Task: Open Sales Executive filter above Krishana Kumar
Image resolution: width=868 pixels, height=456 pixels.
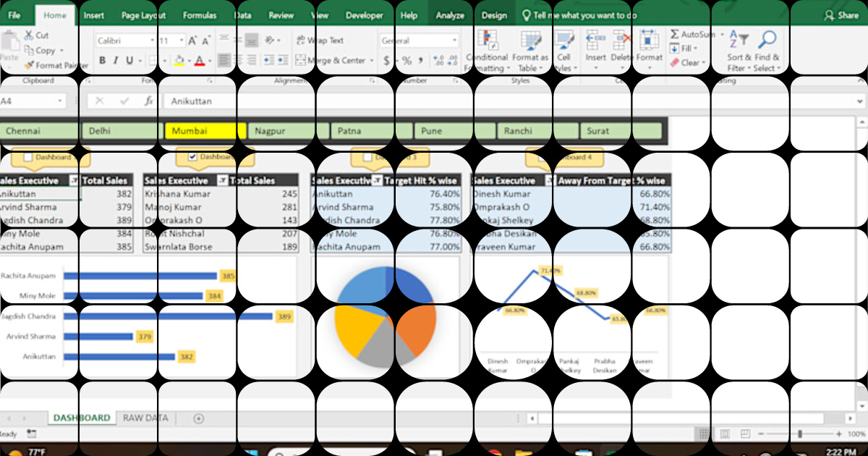Action: [222, 180]
